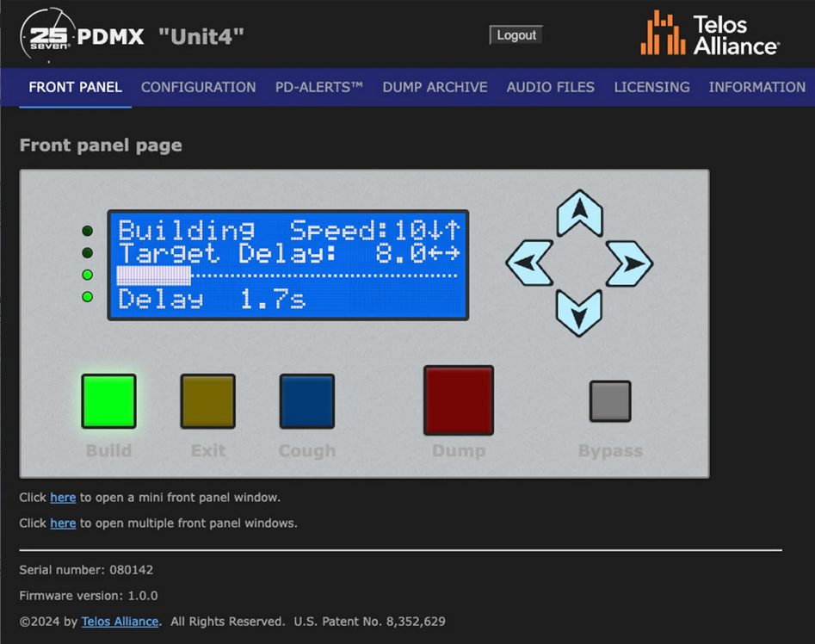Open the Audio Files tab

551,87
